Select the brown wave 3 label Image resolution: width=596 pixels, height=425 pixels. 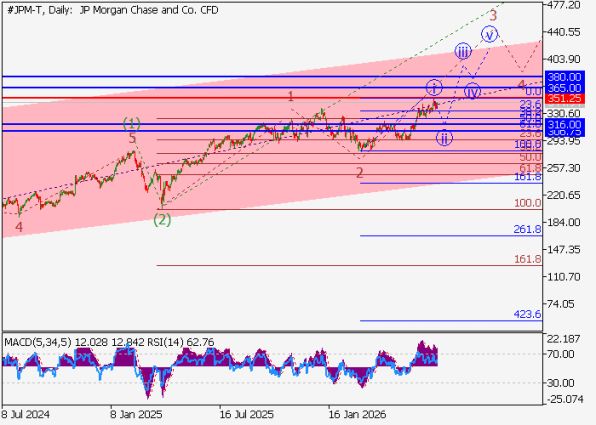pos(493,16)
